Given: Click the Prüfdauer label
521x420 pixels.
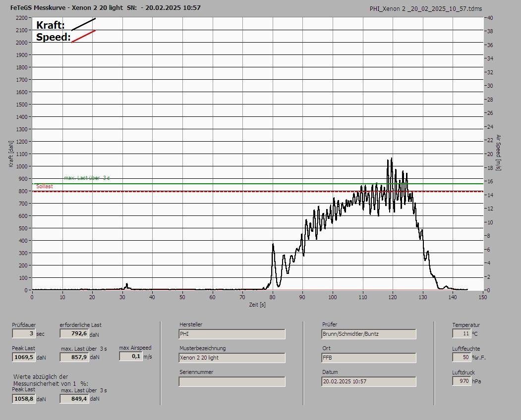Looking at the screenshot, I should 24,325.
